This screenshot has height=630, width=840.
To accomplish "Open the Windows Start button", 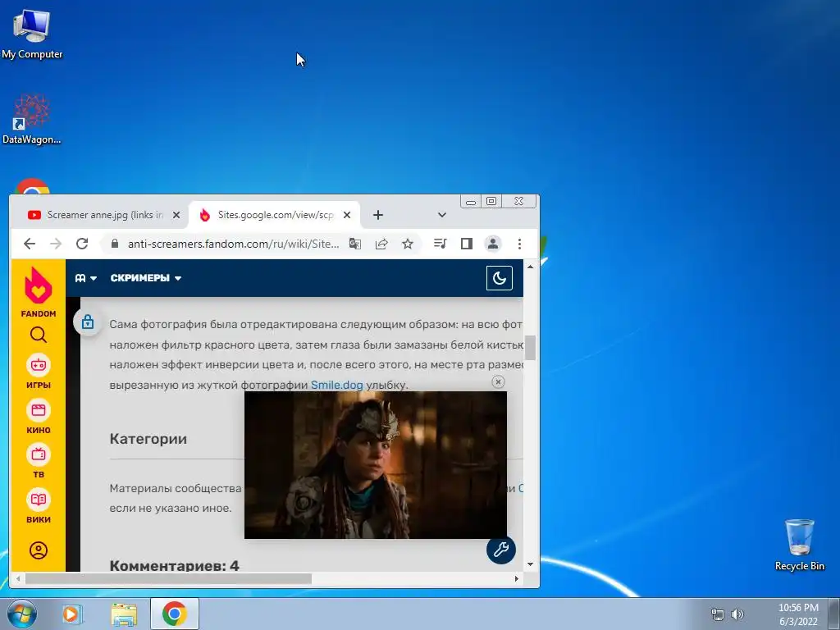I will tap(22, 614).
